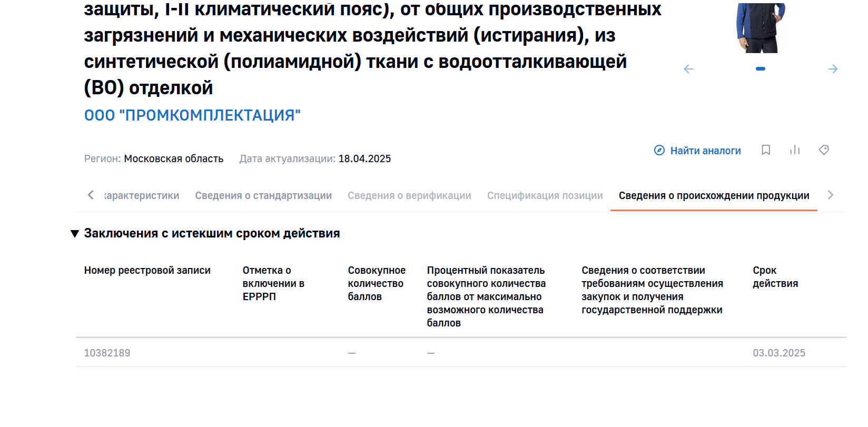The width and height of the screenshot is (868, 427).
Task: Go to next product image arrow
Action: tap(833, 69)
